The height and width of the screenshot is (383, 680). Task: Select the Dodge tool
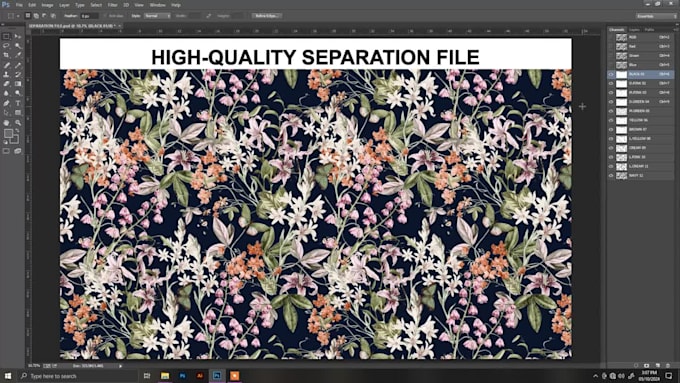(18, 93)
